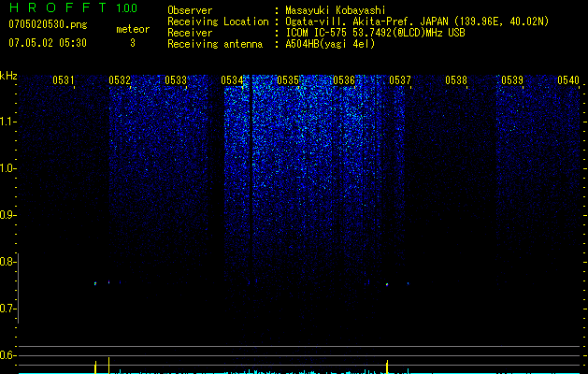The image size is (588, 374).
Task: Click the 0533 time marker
Action: coord(176,80)
